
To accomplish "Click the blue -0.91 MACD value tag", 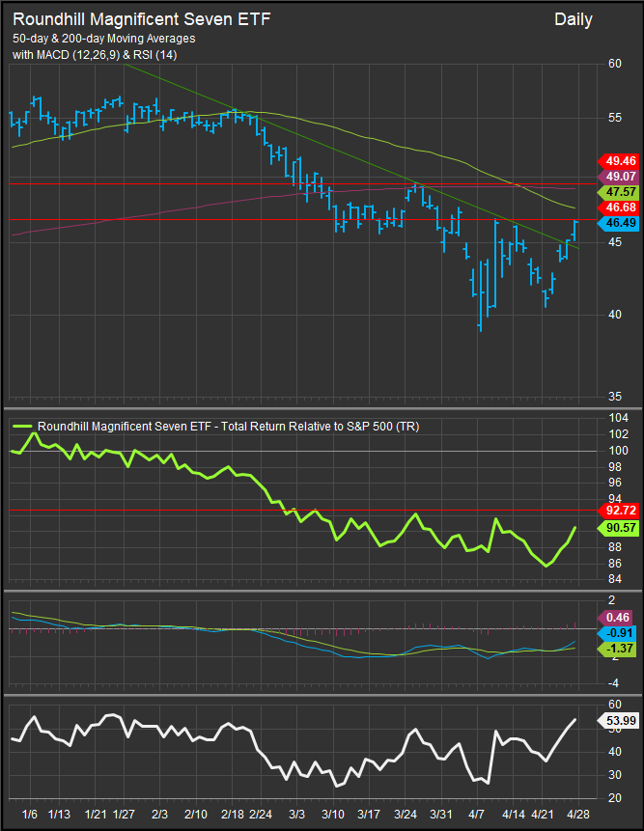I will 618,633.
